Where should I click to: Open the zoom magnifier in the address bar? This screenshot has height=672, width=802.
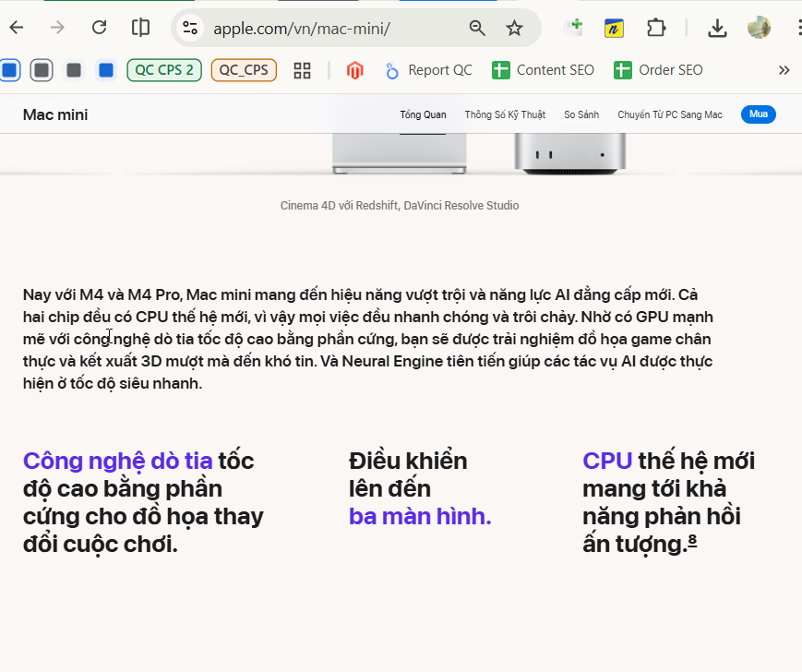[477, 28]
